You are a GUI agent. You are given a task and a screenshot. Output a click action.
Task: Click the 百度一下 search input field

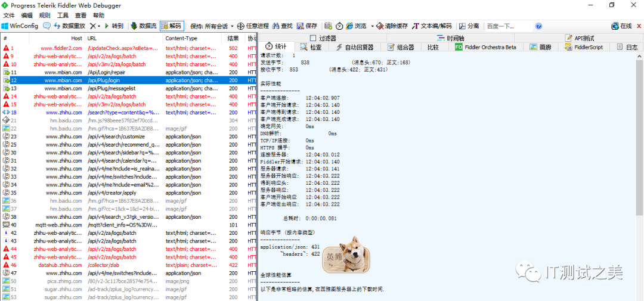pyautogui.click(x=507, y=26)
